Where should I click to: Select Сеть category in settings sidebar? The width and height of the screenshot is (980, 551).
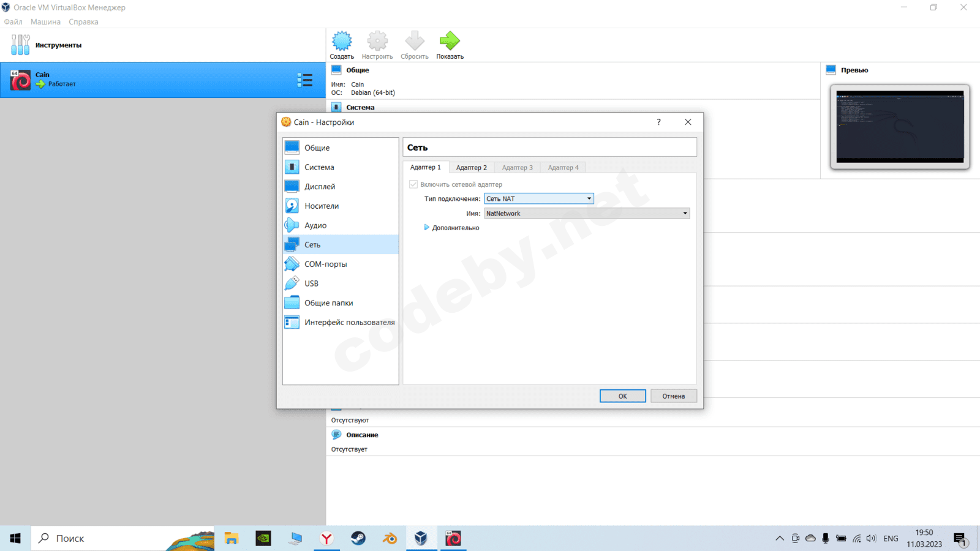tap(341, 245)
